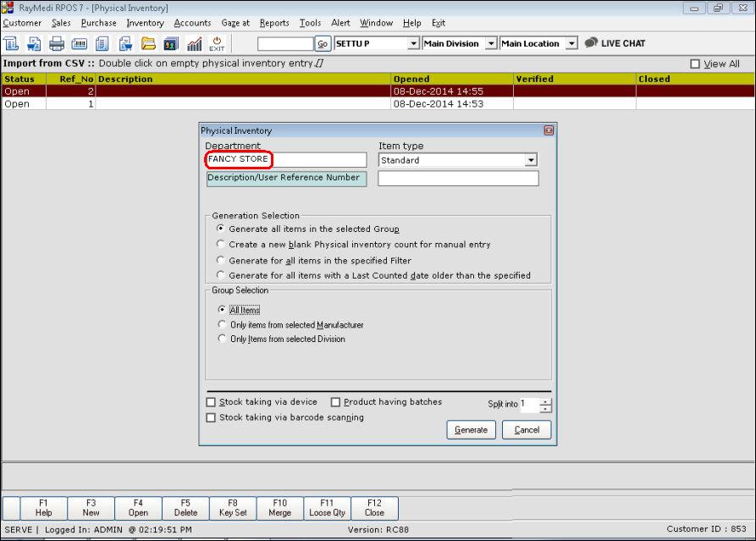Open the SETTU P user dropdown

tap(413, 43)
